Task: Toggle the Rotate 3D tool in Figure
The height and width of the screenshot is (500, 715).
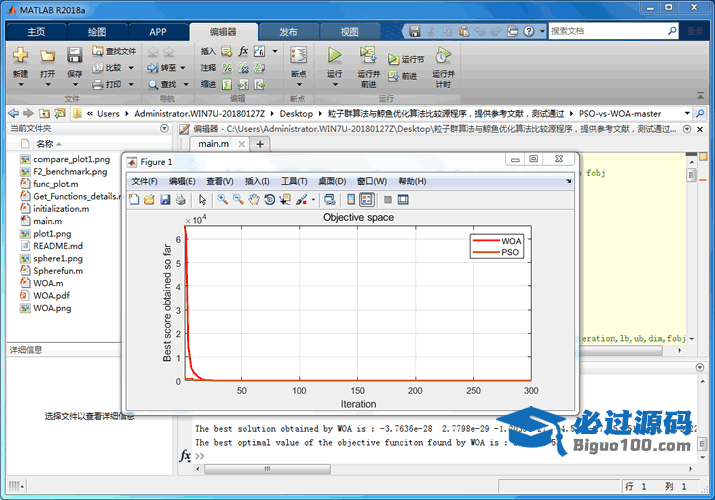Action: [x=269, y=200]
